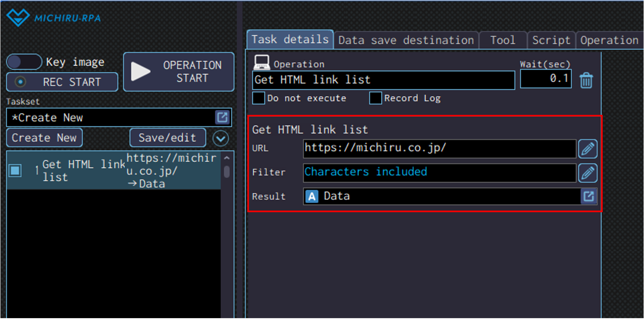Enable the Do not execute checkbox
The width and height of the screenshot is (644, 319).
258,98
